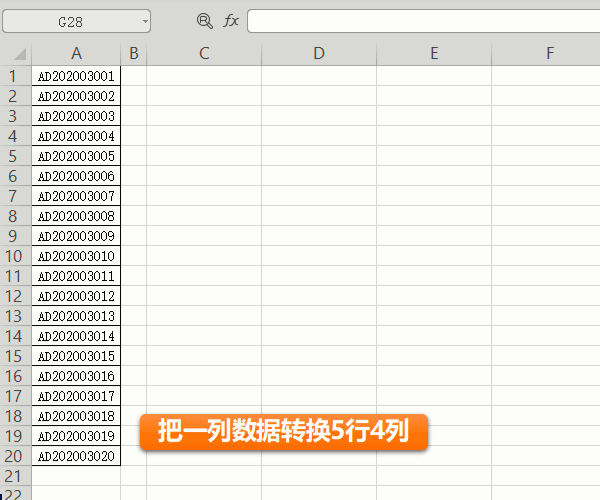600x500 pixels.
Task: Click cell containing AD202003012
Action: [x=76, y=296]
